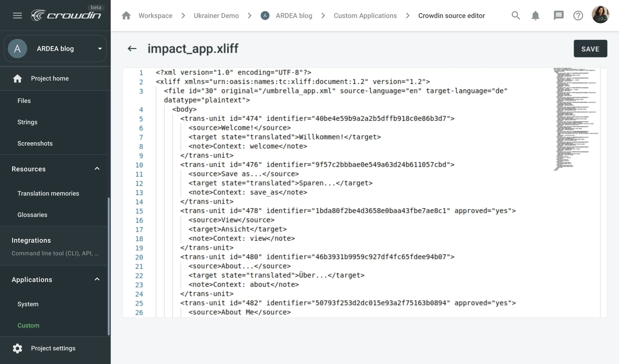619x364 pixels.
Task: Open the messages chat panel
Action: click(x=559, y=15)
